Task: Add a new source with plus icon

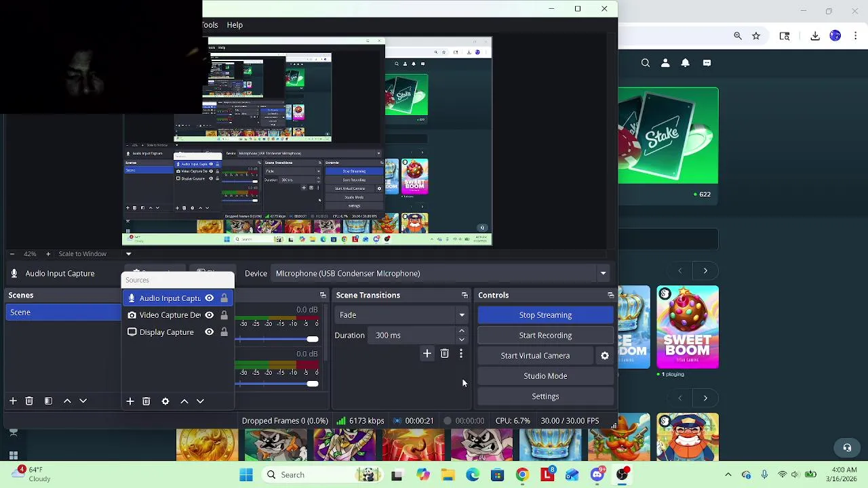Action: (130, 401)
